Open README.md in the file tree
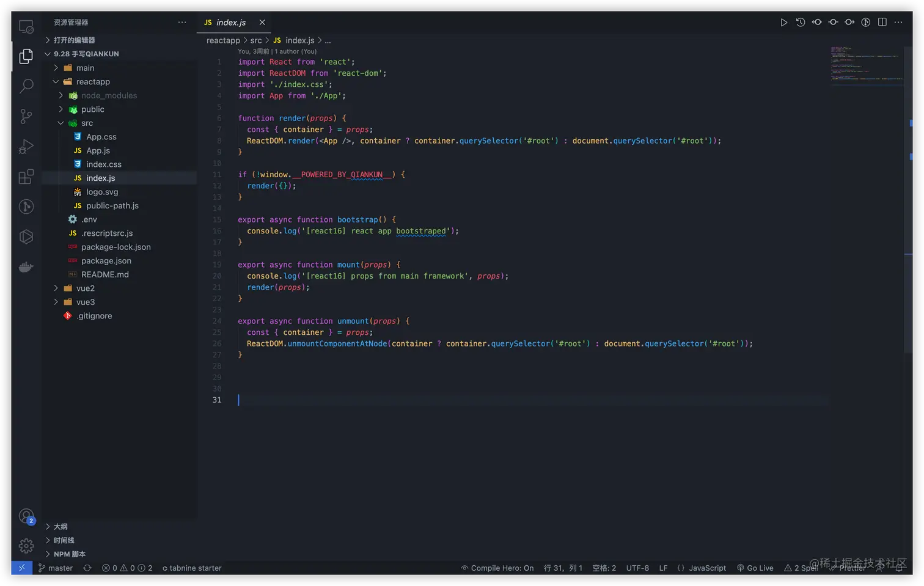The height and width of the screenshot is (586, 924). point(119,274)
